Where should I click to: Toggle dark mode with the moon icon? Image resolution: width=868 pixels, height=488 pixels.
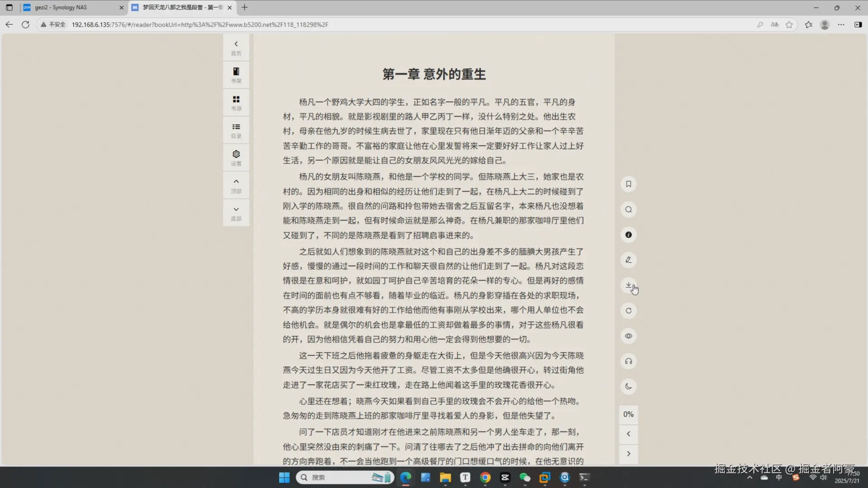click(628, 386)
